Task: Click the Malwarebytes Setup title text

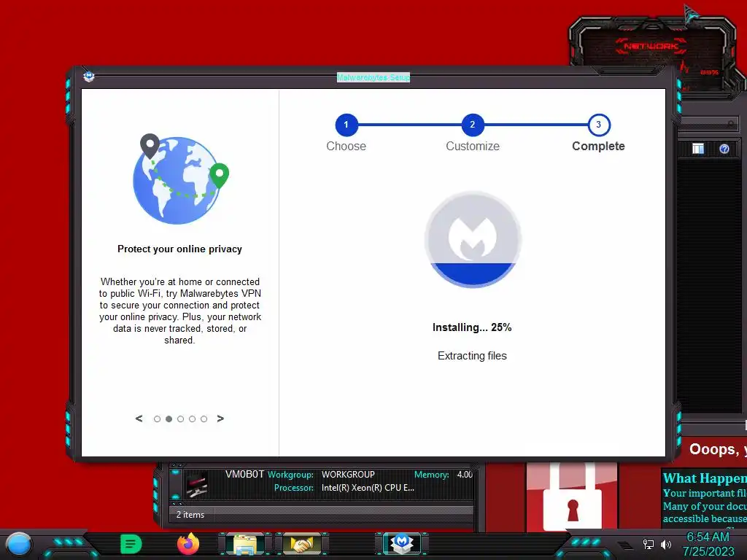Action: click(x=373, y=77)
